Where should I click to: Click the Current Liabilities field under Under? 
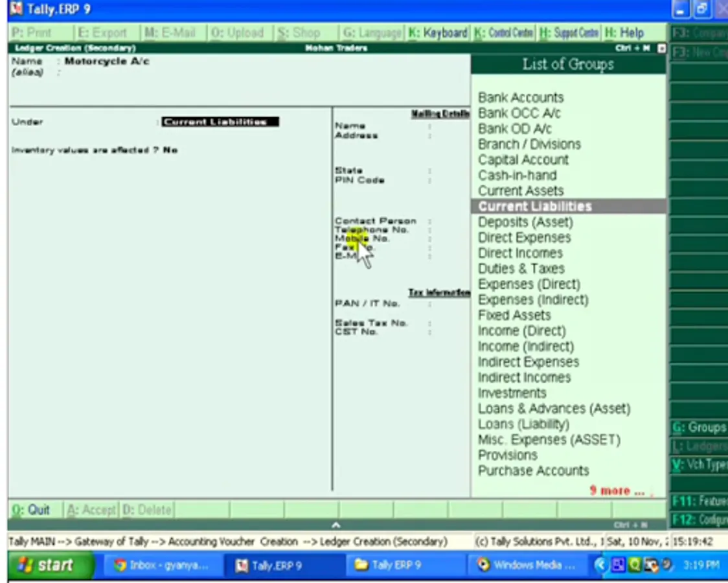220,122
